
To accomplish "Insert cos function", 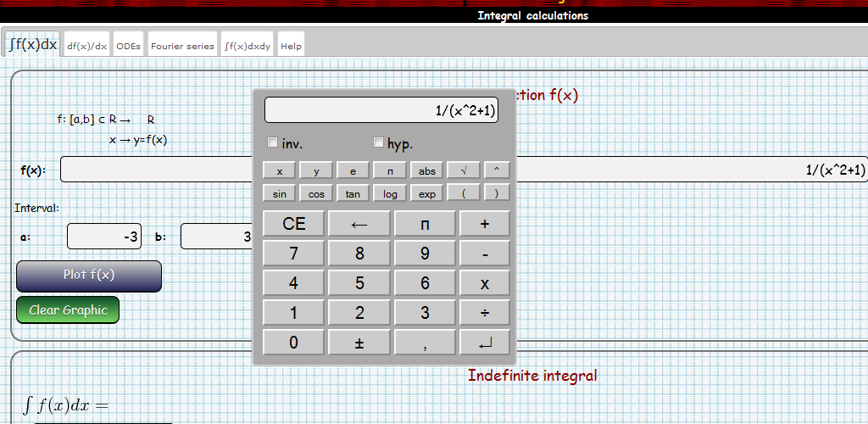I will click(316, 193).
